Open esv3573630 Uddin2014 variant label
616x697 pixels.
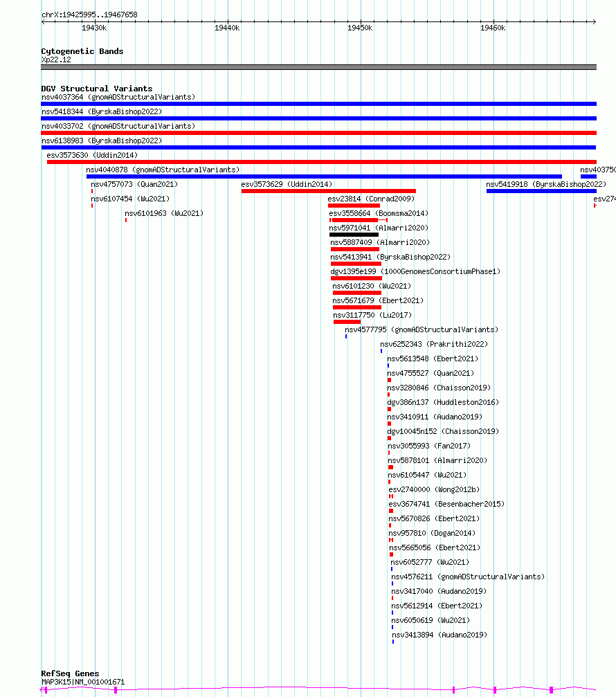pyautogui.click(x=92, y=155)
